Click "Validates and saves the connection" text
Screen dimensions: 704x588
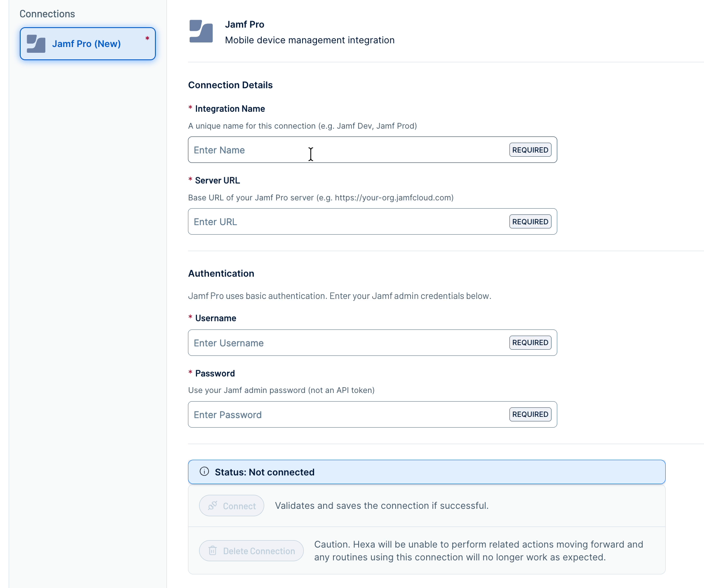(382, 506)
